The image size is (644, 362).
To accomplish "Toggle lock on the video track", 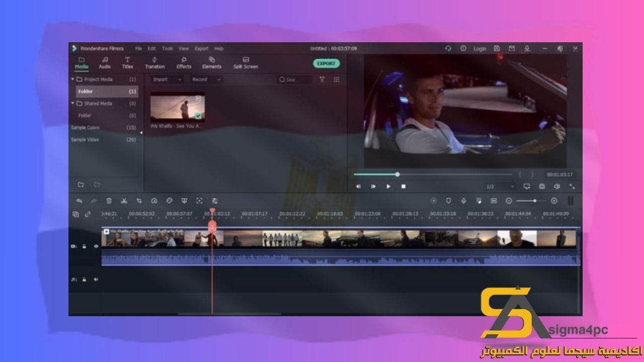I will [x=85, y=246].
